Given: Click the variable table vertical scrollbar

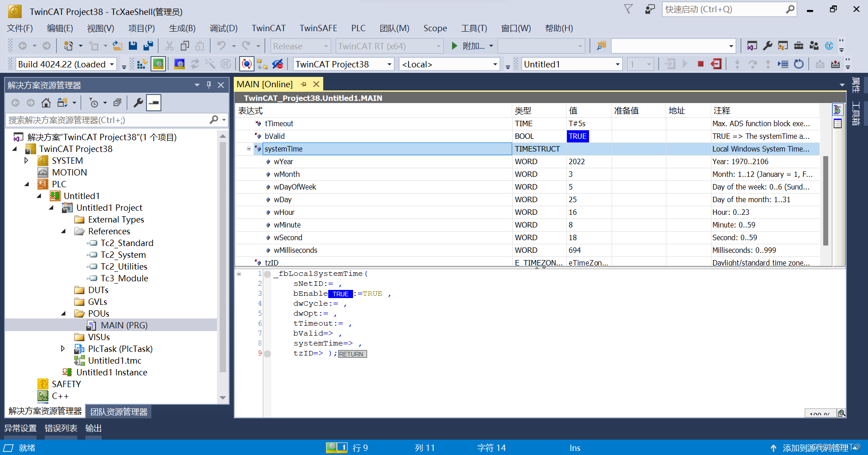Looking at the screenshot, I should point(826,201).
